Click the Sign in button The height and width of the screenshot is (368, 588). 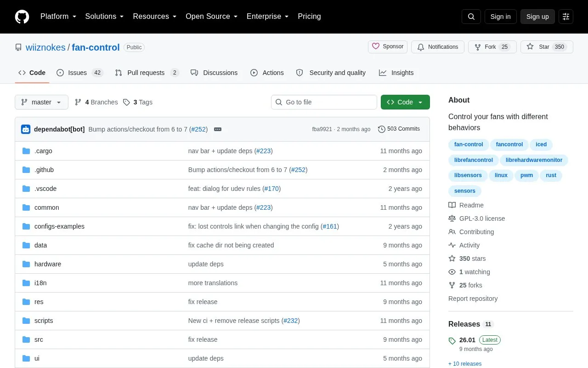coord(501,17)
